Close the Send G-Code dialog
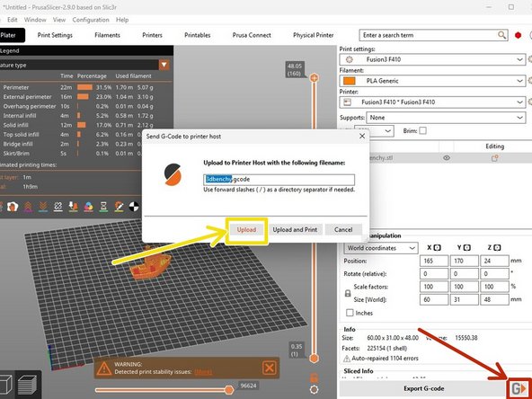Viewport: 532px width, 399px height. (362, 136)
